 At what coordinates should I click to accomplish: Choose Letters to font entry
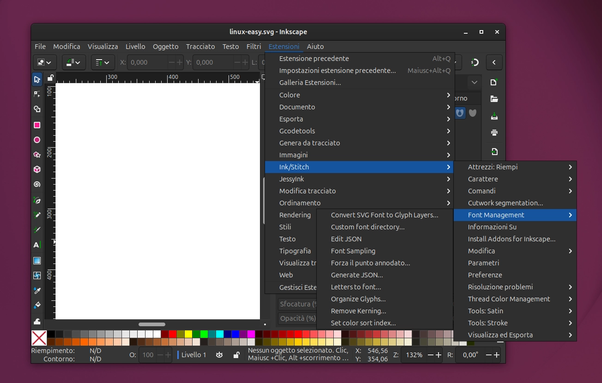(x=384, y=287)
